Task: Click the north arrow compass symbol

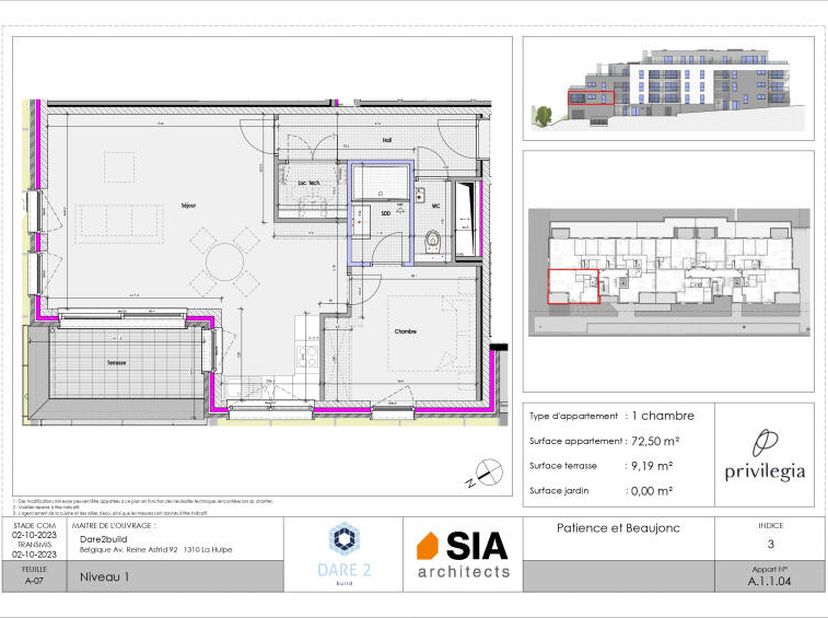Action: click(485, 473)
